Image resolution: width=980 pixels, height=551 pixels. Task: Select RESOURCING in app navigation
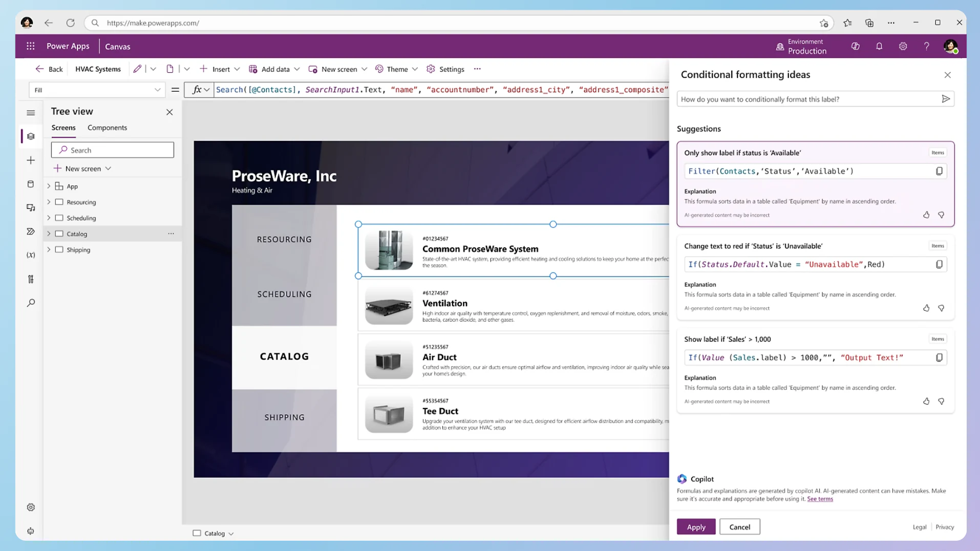284,239
